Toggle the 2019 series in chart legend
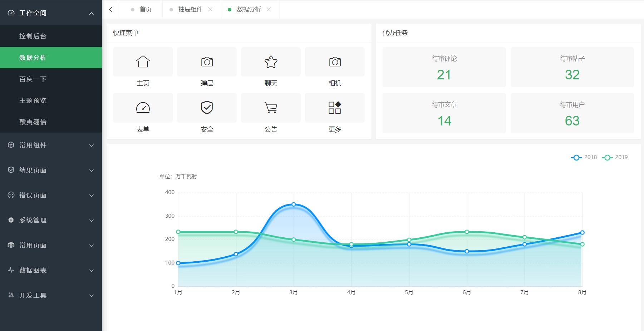 point(615,157)
